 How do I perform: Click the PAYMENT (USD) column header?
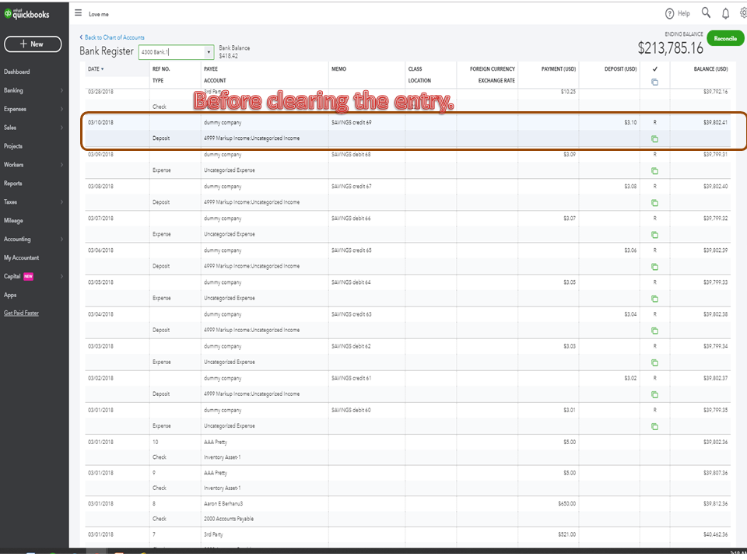pyautogui.click(x=559, y=69)
